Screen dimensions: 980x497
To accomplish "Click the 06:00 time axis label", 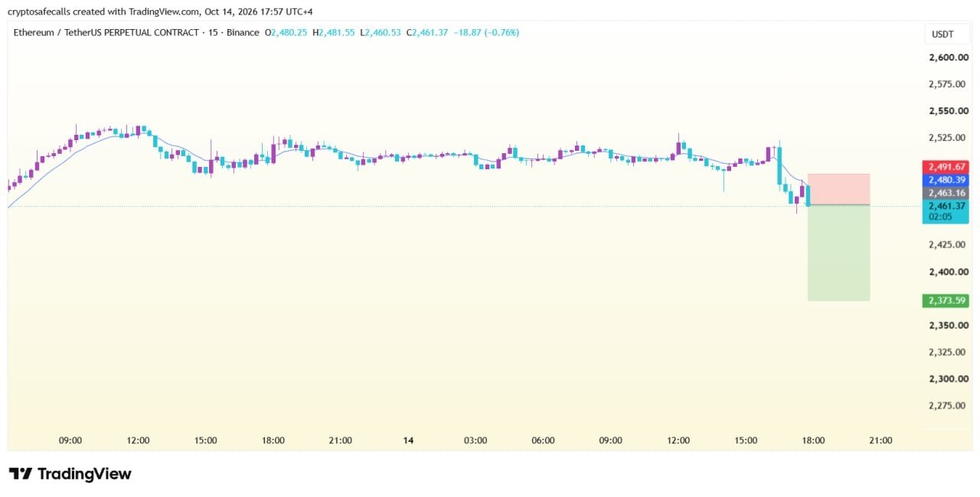I will tap(543, 440).
